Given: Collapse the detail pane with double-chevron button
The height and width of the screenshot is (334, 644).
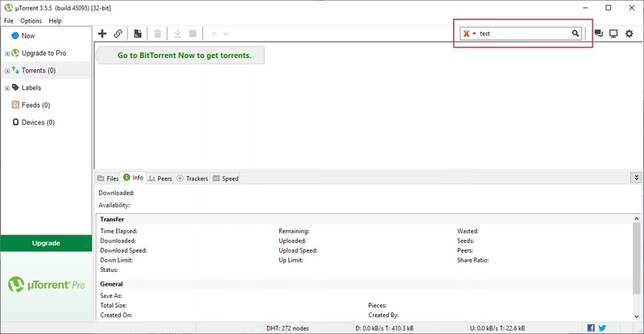Looking at the screenshot, I should click(x=637, y=178).
